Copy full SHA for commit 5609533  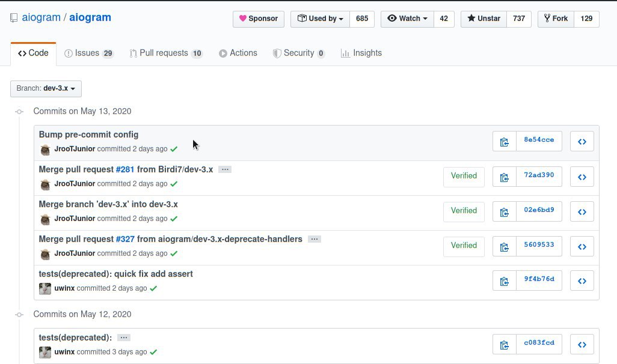click(x=504, y=246)
